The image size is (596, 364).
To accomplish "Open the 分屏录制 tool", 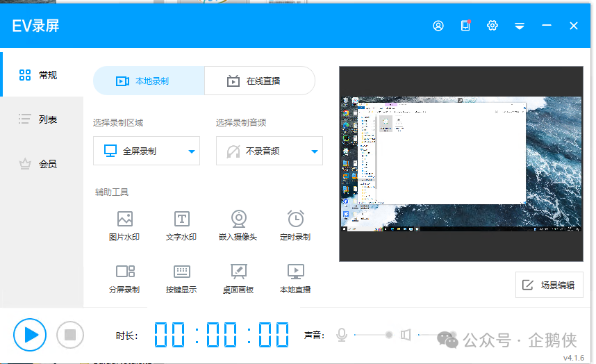I will [x=124, y=279].
